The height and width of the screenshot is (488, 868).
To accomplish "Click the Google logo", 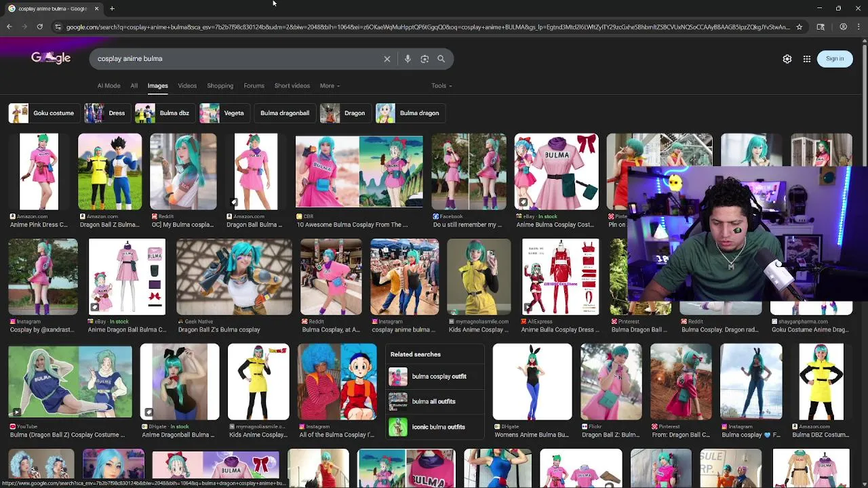I will [x=51, y=58].
